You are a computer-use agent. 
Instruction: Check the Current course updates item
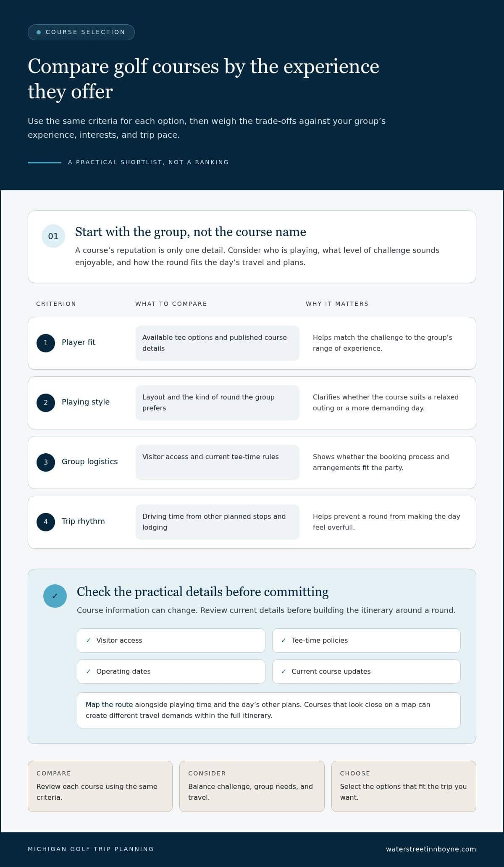pyautogui.click(x=366, y=672)
